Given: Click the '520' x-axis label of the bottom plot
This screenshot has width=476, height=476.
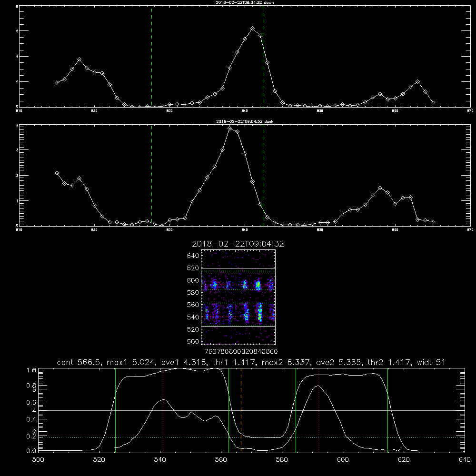Looking at the screenshot, I should click(99, 460).
